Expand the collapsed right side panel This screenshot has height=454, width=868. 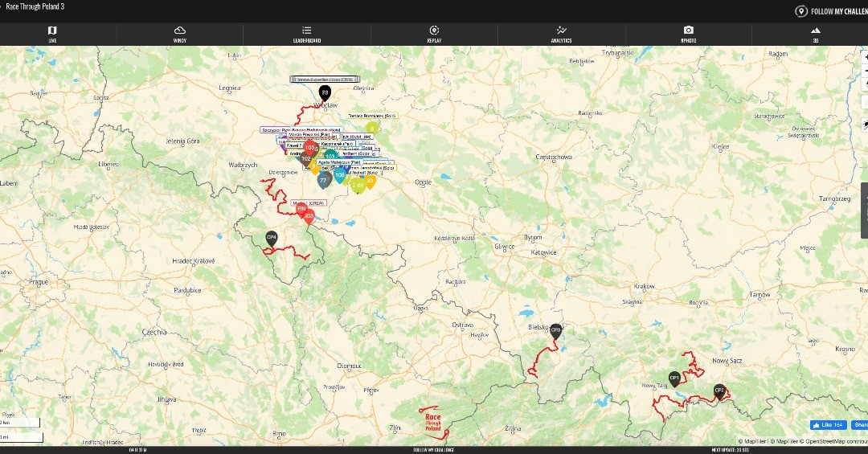864,211
